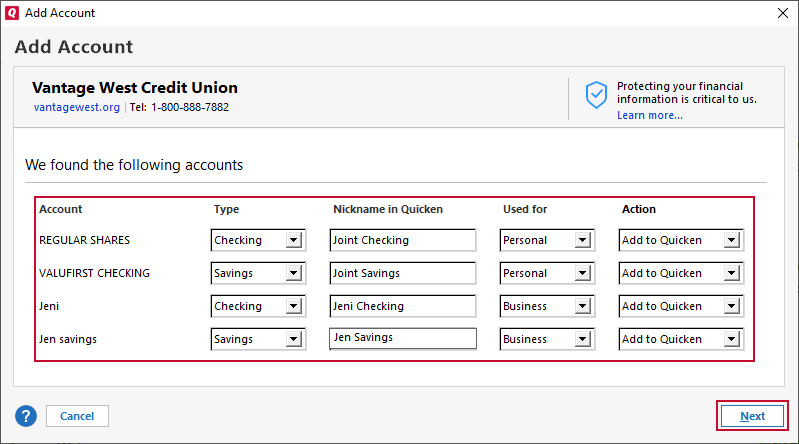799x444 pixels.
Task: Click the Joint Checking nickname field
Action: (x=402, y=240)
